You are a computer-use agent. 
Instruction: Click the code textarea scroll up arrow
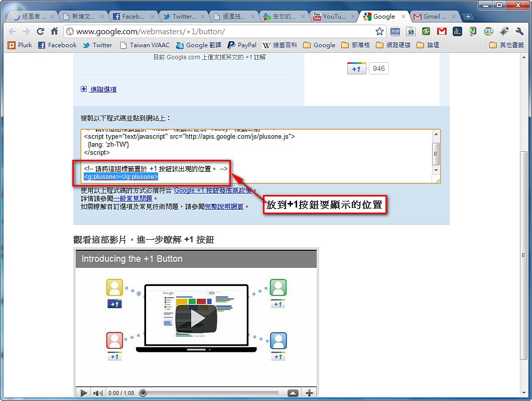[436, 135]
